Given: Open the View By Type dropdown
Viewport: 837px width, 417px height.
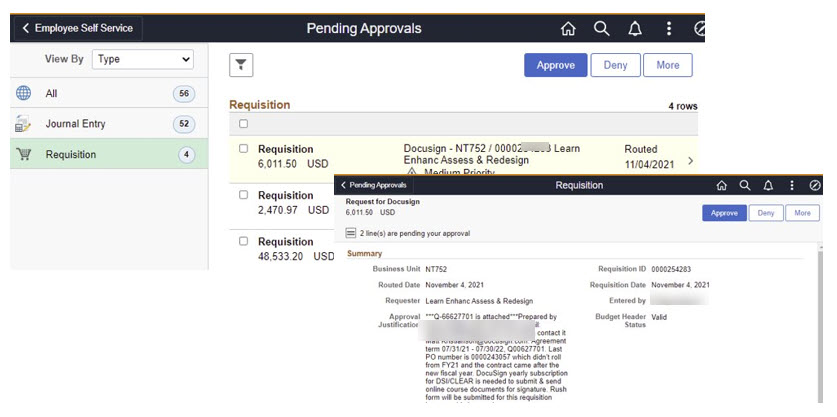Looking at the screenshot, I should pyautogui.click(x=143, y=59).
